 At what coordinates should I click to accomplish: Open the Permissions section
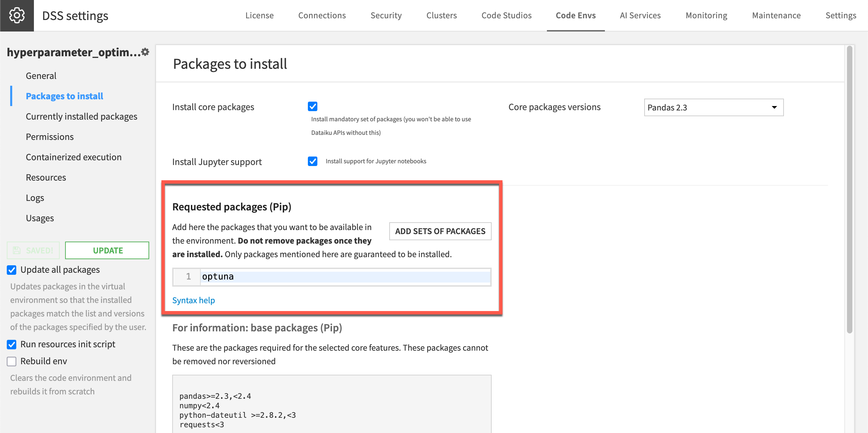point(50,137)
